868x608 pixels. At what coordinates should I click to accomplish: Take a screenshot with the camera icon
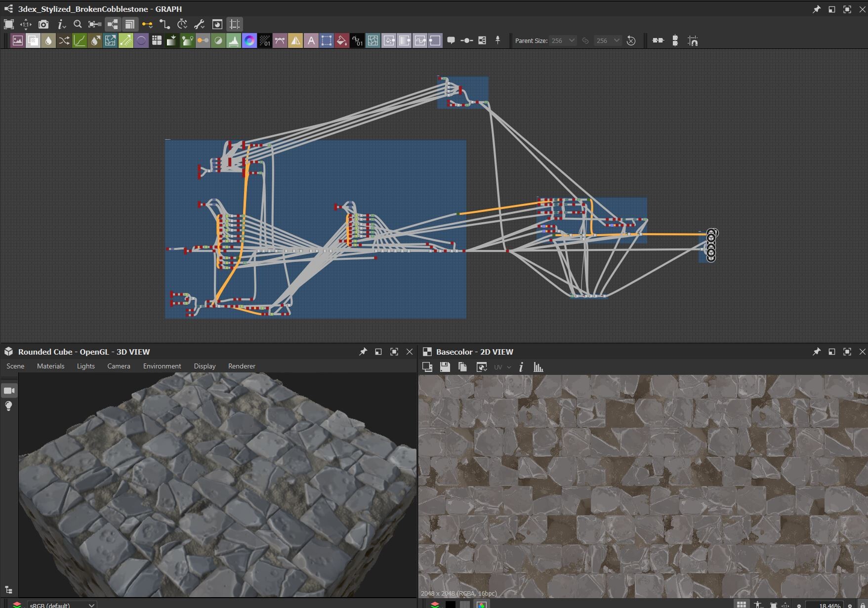tap(43, 24)
